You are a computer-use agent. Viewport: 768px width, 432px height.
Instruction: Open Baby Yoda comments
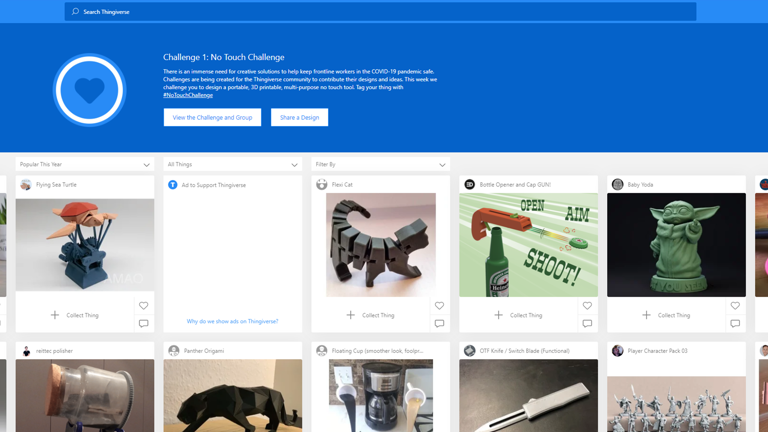pyautogui.click(x=735, y=324)
